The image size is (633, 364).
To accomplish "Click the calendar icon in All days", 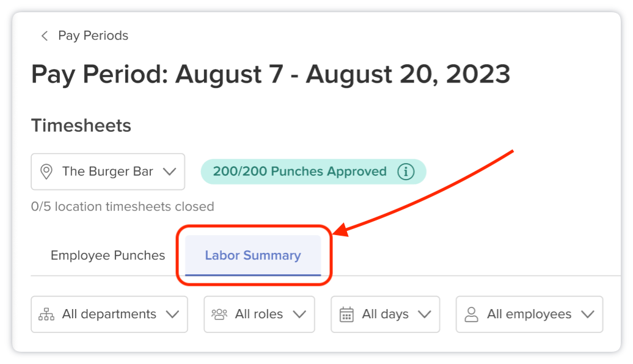I will (346, 314).
